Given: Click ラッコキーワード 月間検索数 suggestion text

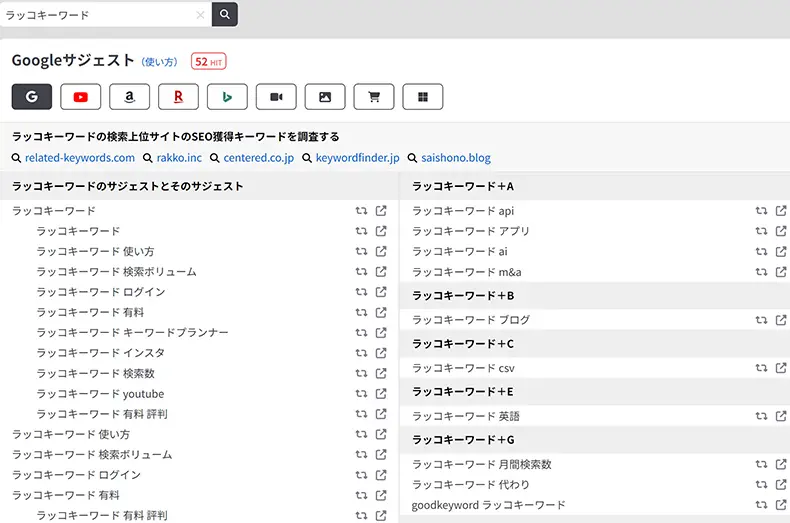Looking at the screenshot, I should (x=482, y=464).
